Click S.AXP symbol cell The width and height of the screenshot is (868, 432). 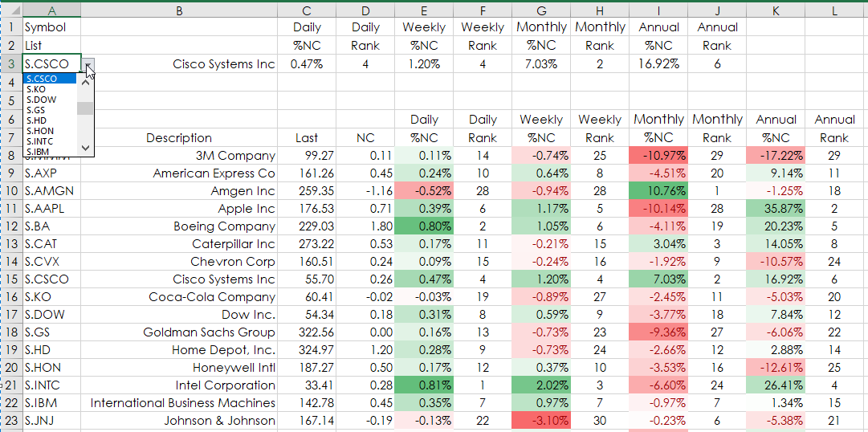(51, 173)
